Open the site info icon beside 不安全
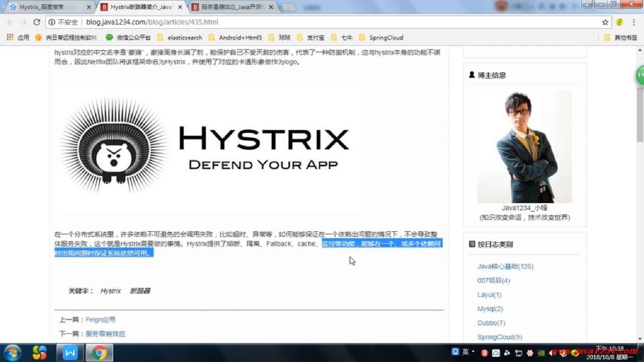 pyautogui.click(x=52, y=22)
